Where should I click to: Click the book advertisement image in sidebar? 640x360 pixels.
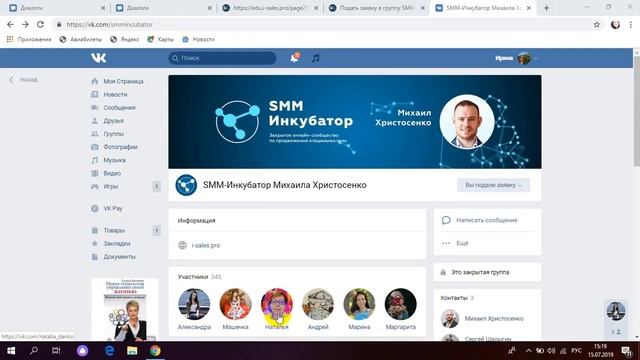tap(125, 309)
